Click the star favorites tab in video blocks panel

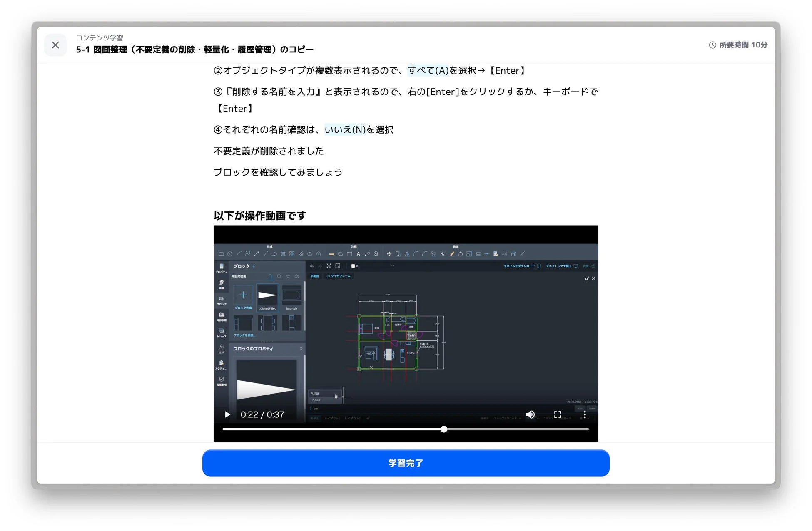coord(288,276)
